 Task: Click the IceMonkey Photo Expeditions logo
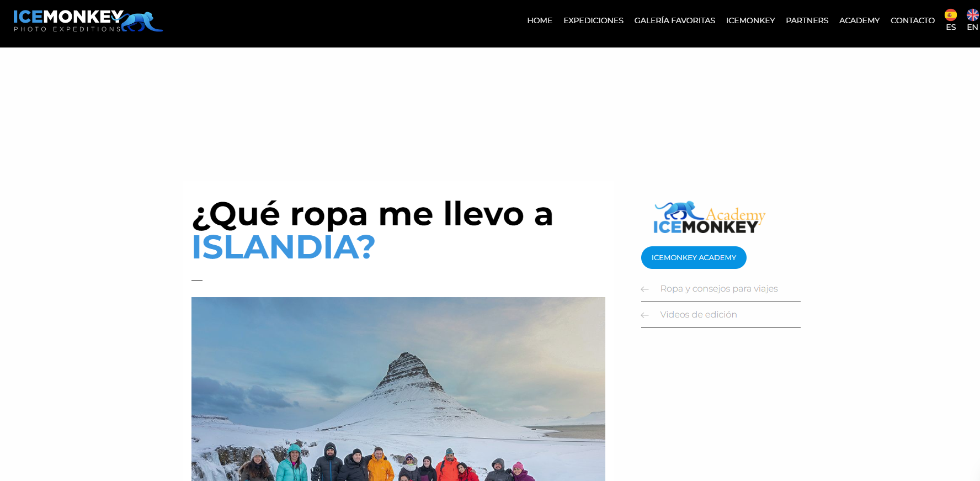[88, 21]
